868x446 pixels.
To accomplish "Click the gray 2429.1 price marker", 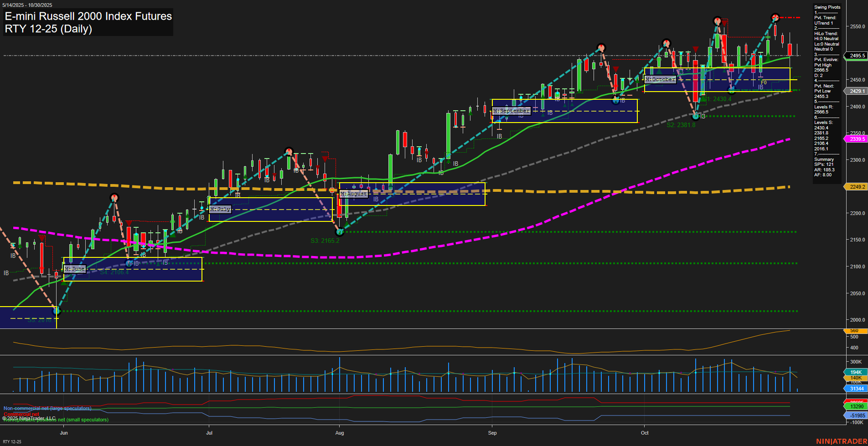I will point(857,91).
